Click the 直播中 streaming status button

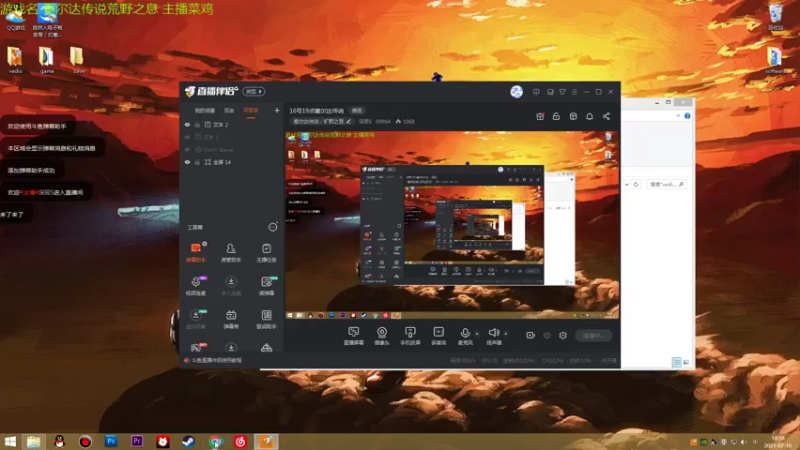pyautogui.click(x=593, y=335)
